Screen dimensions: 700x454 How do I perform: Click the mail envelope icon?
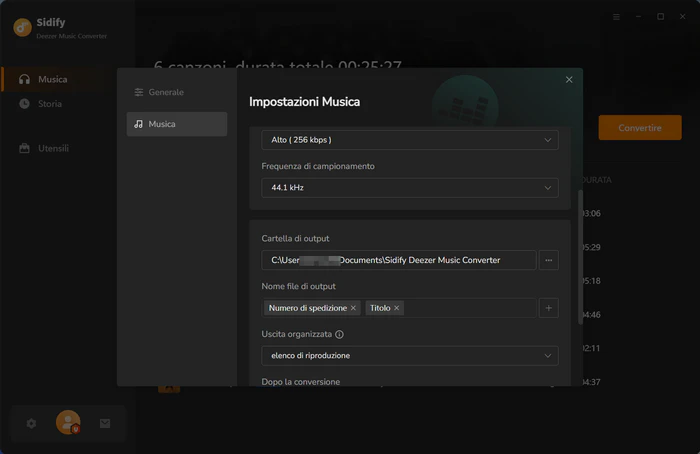(105, 423)
